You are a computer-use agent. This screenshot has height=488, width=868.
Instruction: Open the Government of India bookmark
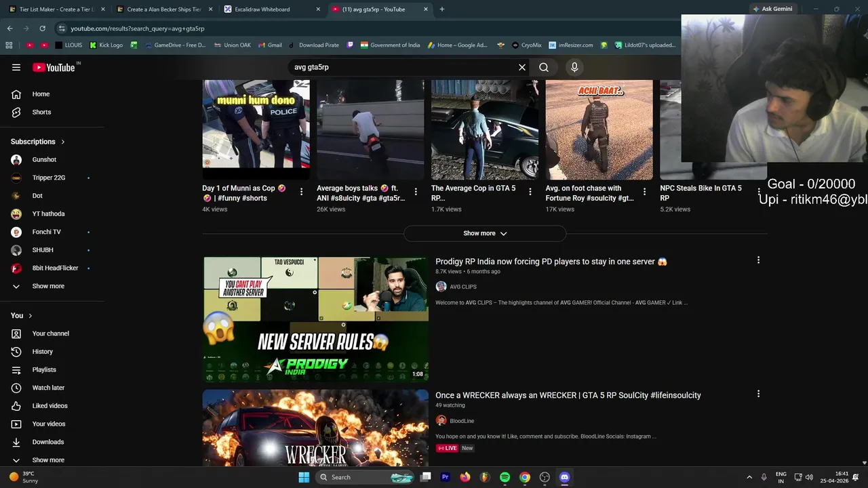pos(390,45)
